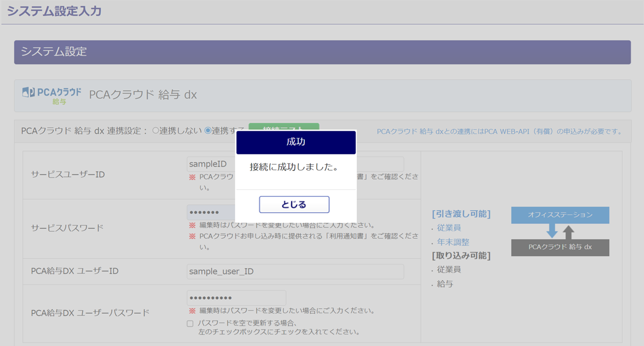Open the 従業員 link under 引き渡し可能

[449, 228]
